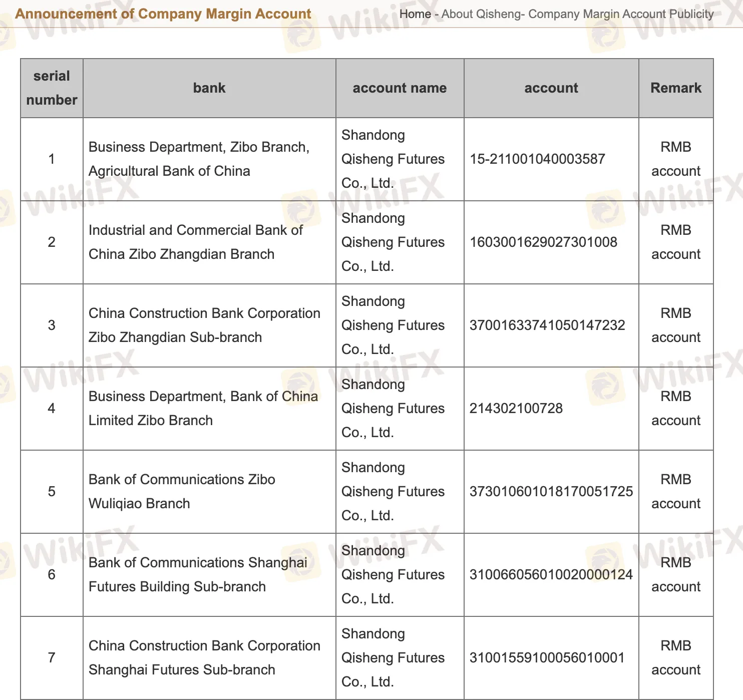Click the 'bank' column header

click(209, 88)
